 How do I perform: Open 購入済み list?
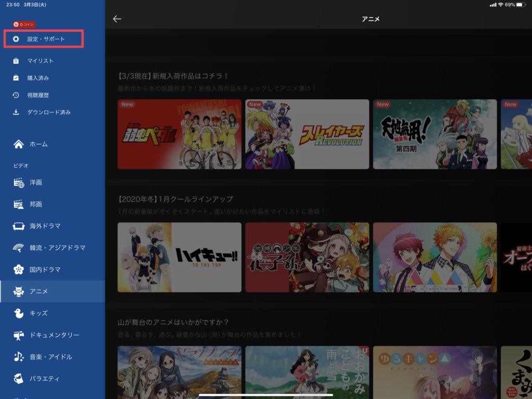38,78
